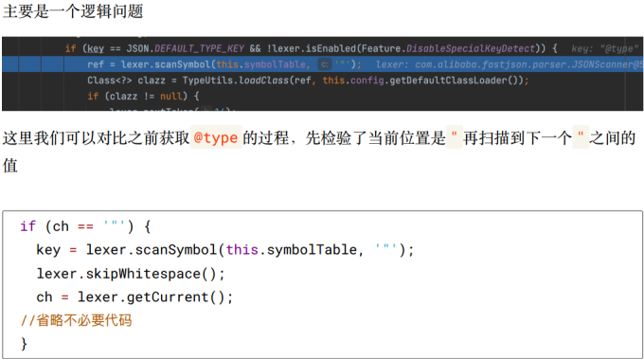Select the underlined key variable in IDE code
644x359 pixels.
tap(96, 49)
